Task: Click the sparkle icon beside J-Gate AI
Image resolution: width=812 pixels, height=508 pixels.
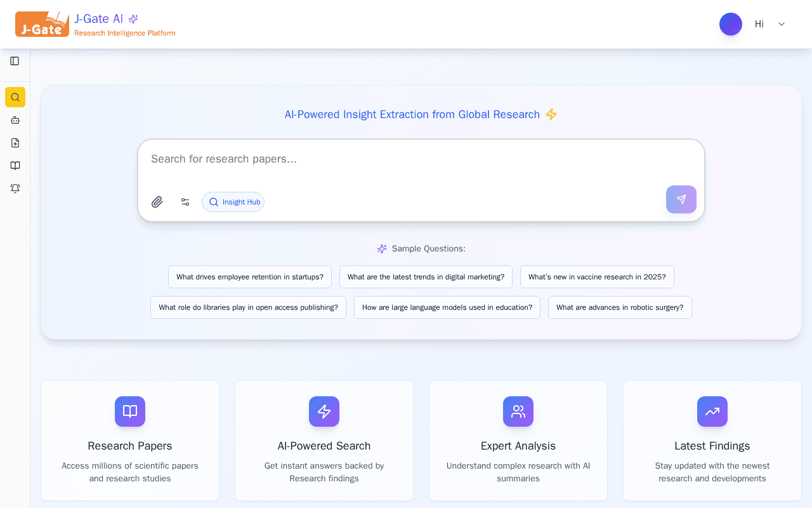Action: (x=133, y=19)
